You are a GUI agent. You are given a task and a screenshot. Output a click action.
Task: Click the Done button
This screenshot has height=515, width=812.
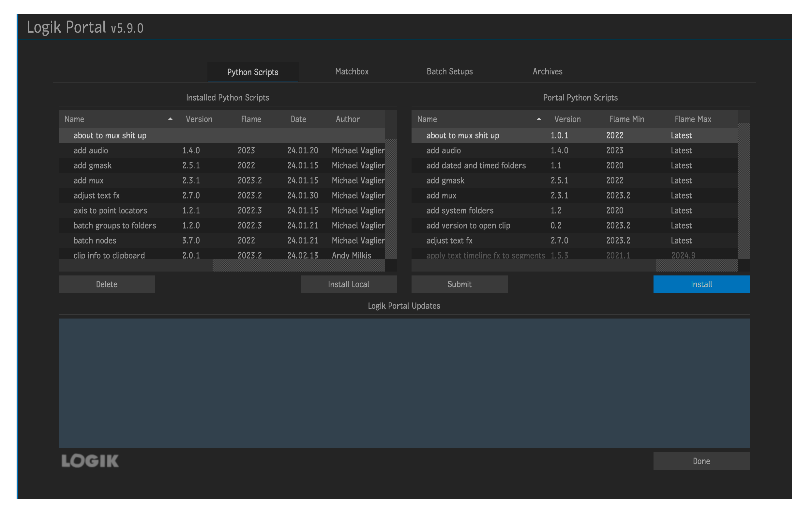coord(701,461)
